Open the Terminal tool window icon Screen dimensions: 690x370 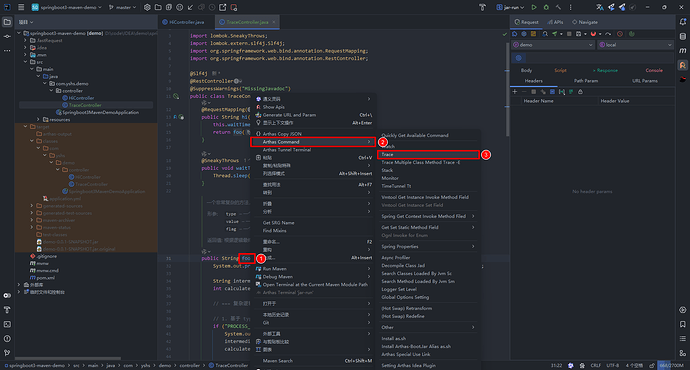click(x=7, y=324)
